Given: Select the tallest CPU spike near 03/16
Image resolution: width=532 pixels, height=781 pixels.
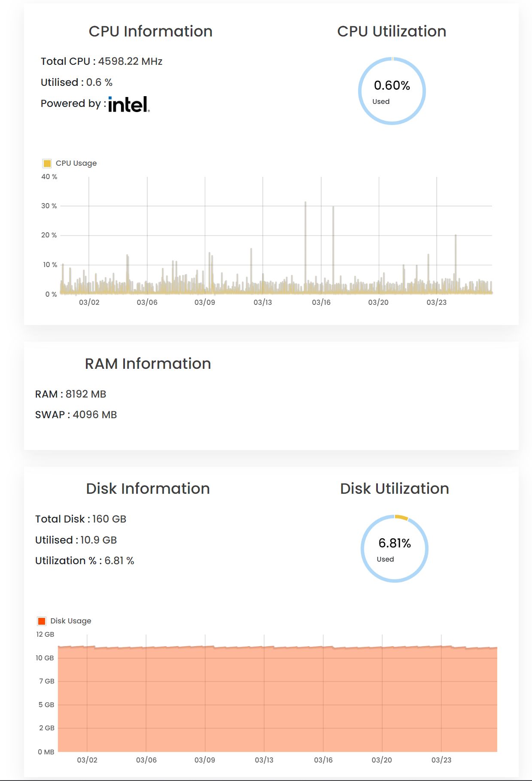Looking at the screenshot, I should [306, 247].
